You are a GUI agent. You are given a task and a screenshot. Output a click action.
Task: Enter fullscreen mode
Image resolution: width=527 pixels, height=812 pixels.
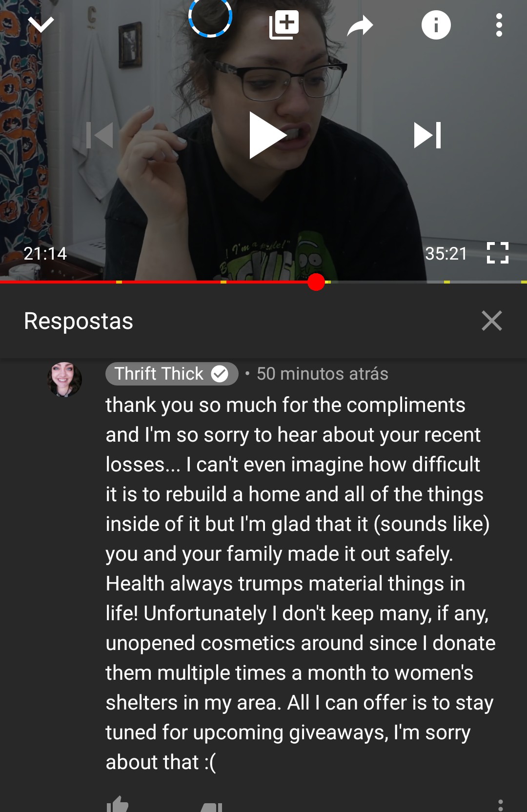[498, 253]
